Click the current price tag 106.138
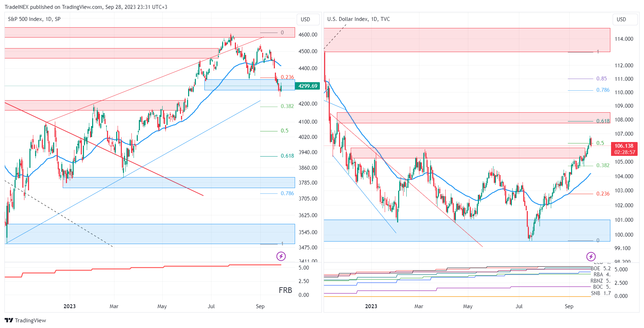Image resolution: width=644 pixels, height=328 pixels. (x=624, y=146)
